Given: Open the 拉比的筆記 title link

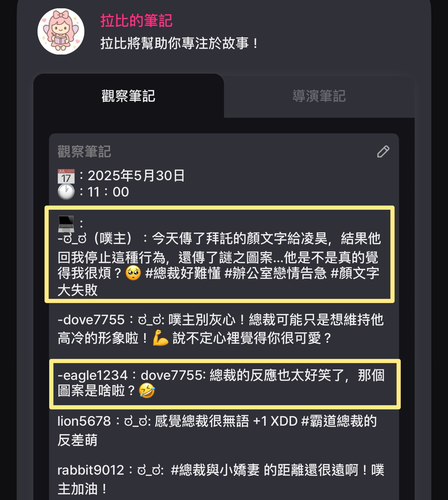Looking at the screenshot, I should pos(136,21).
